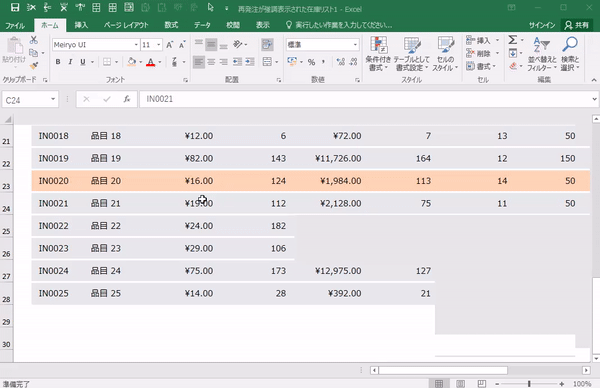The image size is (600, 388).
Task: Decrease decimal places
Action: tap(353, 62)
